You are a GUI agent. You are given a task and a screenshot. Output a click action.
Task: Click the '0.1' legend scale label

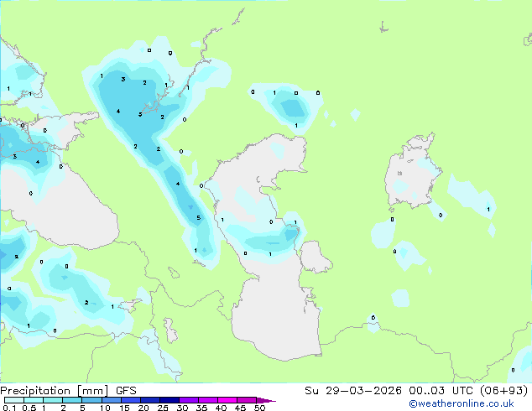tap(9, 408)
